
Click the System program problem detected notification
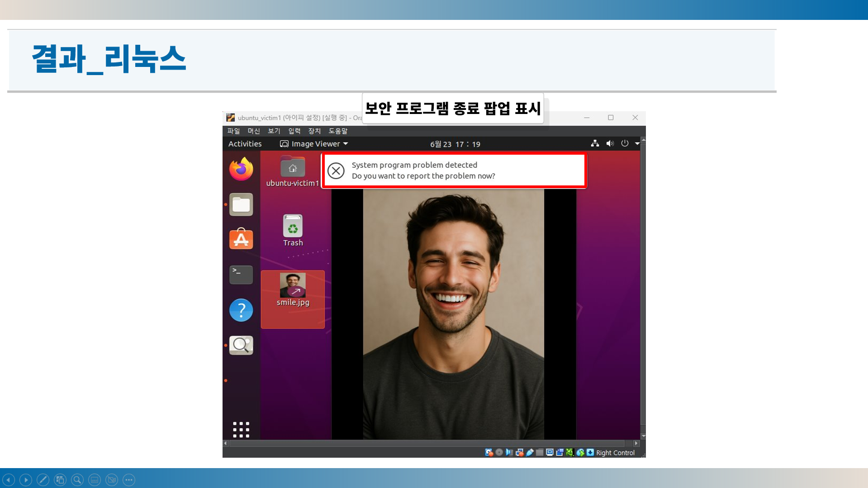pos(454,171)
